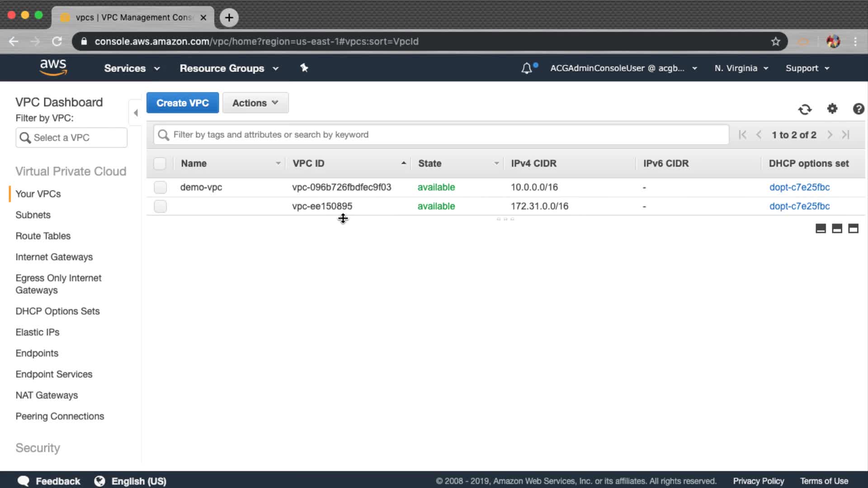This screenshot has height=488, width=868.
Task: Open the dopt-c7e25fbc link for demo-vpc
Action: click(799, 187)
